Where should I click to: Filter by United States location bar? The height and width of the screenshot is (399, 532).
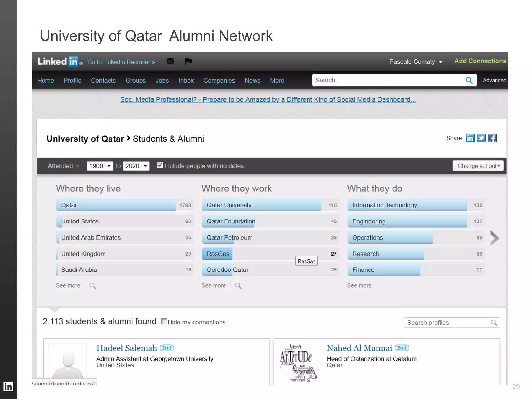(x=125, y=221)
